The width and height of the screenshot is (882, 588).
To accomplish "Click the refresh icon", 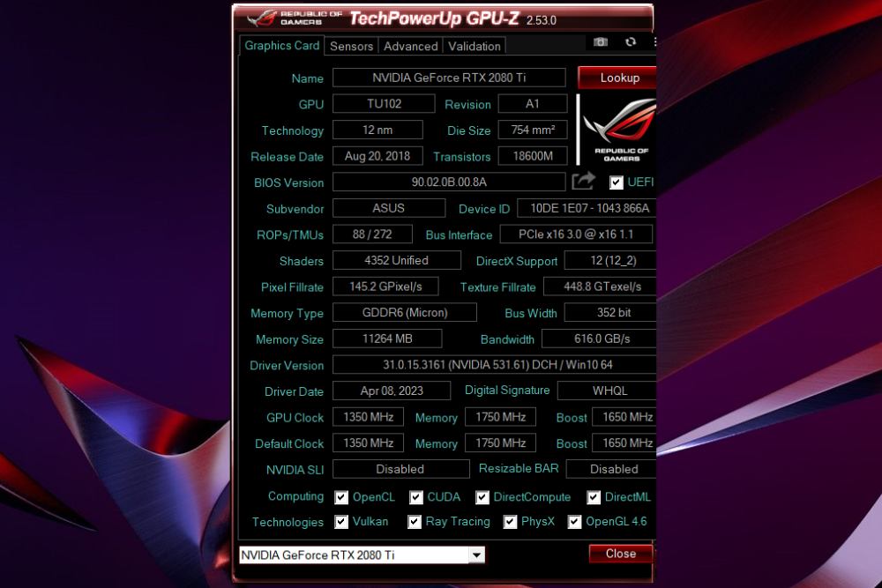I will click(631, 42).
